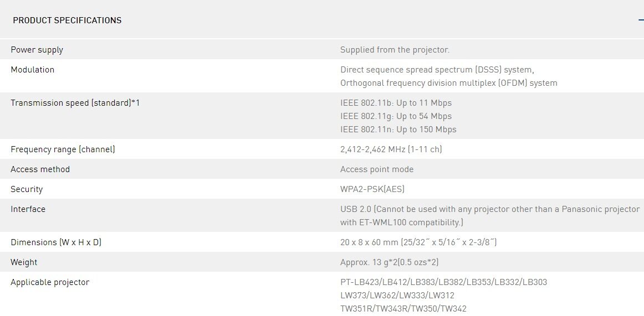Click the PT-LB423 projector model list line

tap(443, 282)
